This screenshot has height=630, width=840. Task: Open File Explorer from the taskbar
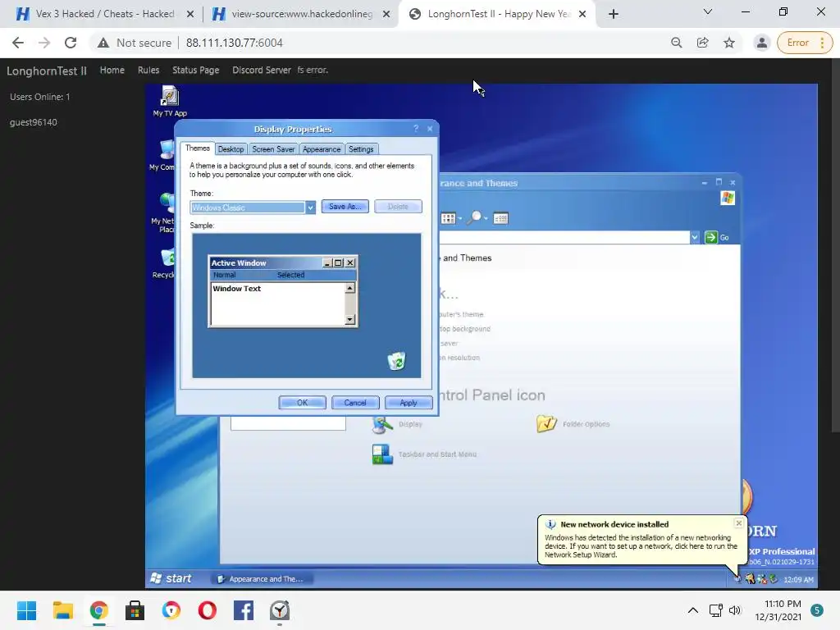(x=62, y=610)
